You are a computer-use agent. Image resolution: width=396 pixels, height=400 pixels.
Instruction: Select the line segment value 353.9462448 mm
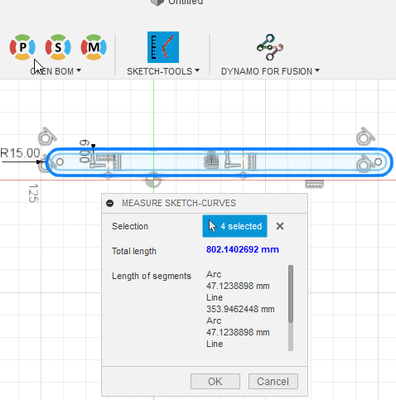tap(240, 309)
